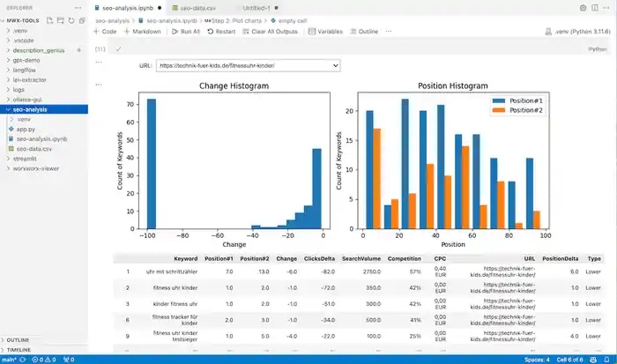Expand the OUTLINE section
Screen dimensions: 617x364
click(x=18, y=340)
